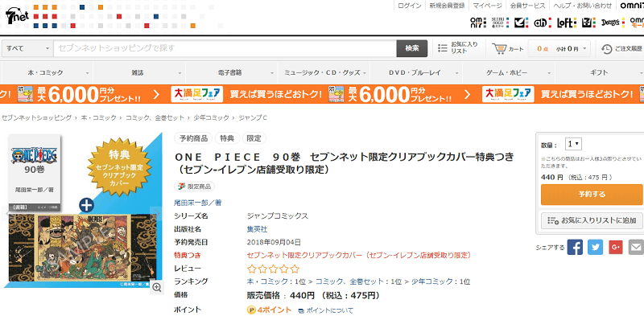Click 新規会員登録 in top bar

(448, 6)
